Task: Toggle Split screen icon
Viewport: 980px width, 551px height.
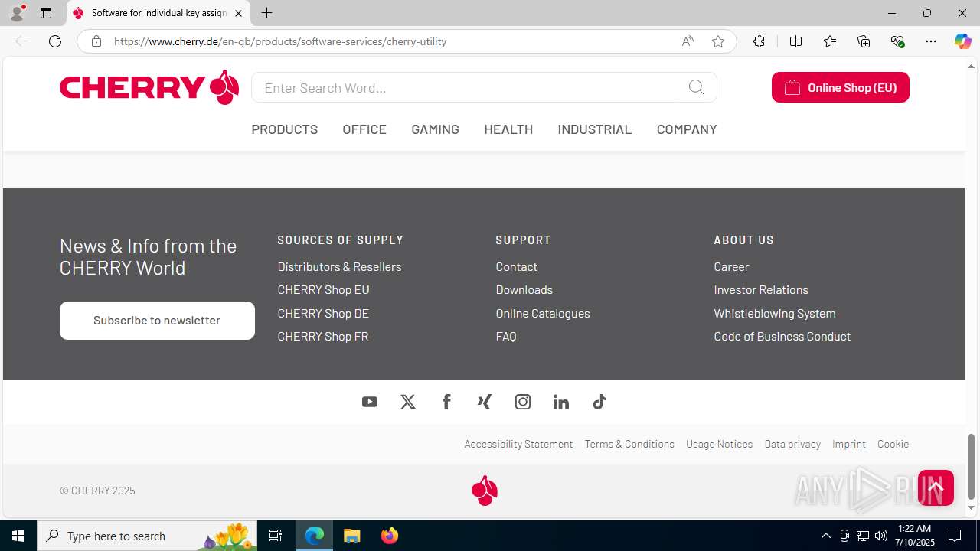Action: pos(795,41)
